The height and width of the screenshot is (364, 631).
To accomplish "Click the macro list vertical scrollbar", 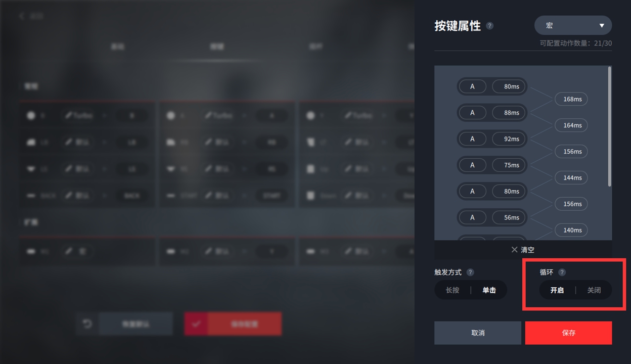I will pos(610,126).
